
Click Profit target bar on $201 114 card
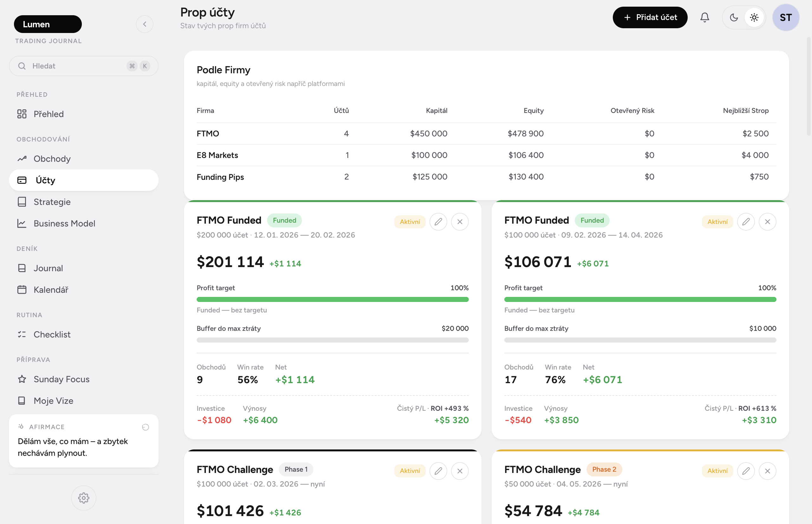332,299
